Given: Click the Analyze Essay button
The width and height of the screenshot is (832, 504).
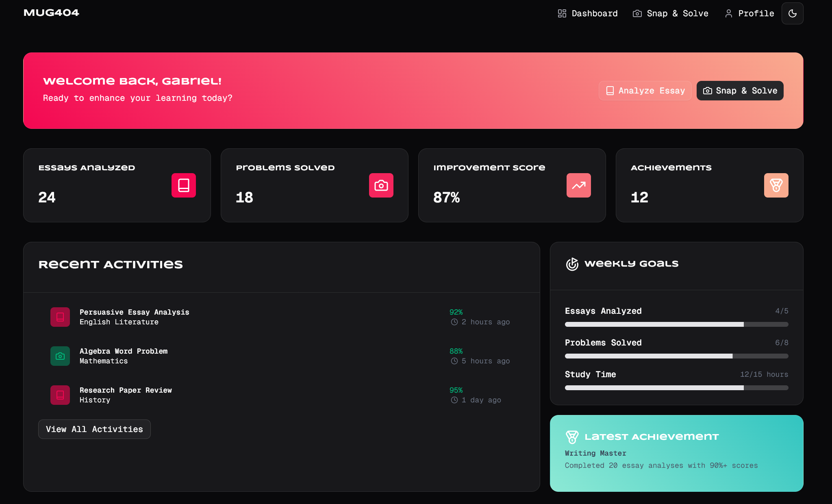Looking at the screenshot, I should point(645,91).
